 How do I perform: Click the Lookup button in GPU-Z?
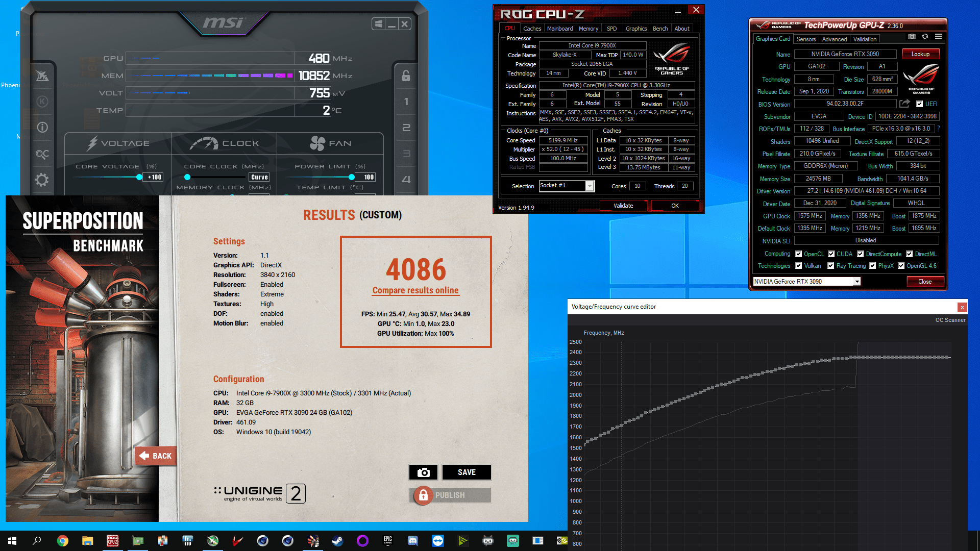tap(920, 54)
